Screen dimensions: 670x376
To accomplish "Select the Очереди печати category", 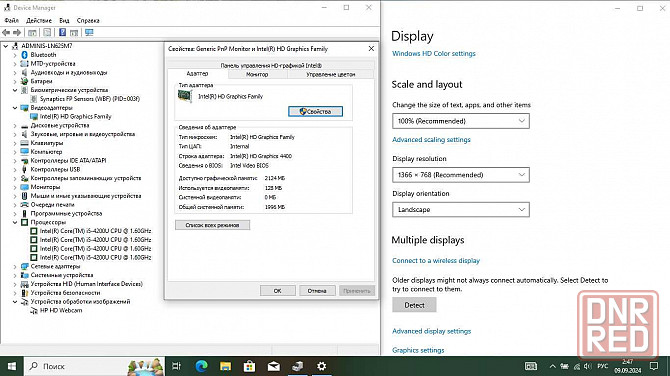I will pos(52,205).
